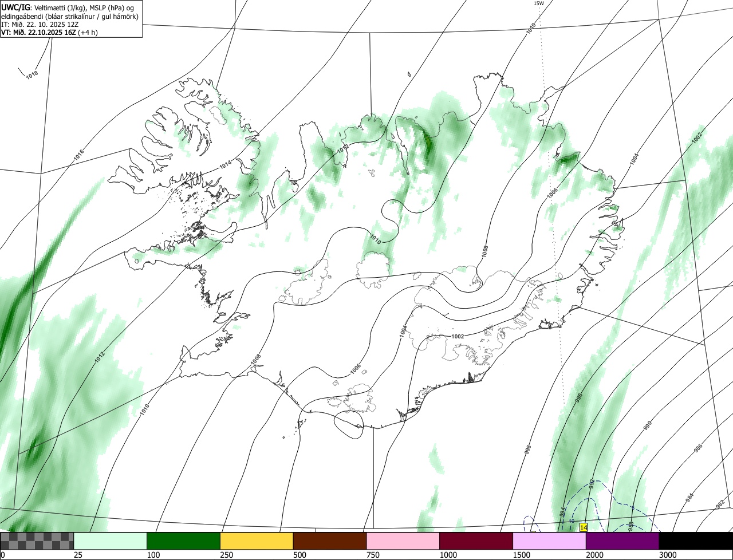Click the '992' isobar label
The image size is (733, 560).
pyautogui.click(x=592, y=484)
